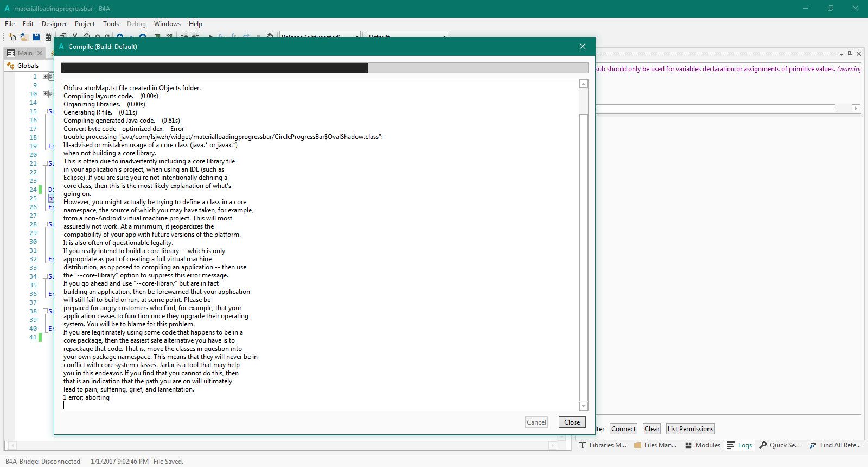Click the Logs lines icon
This screenshot has height=467, width=868.
[x=731, y=445]
